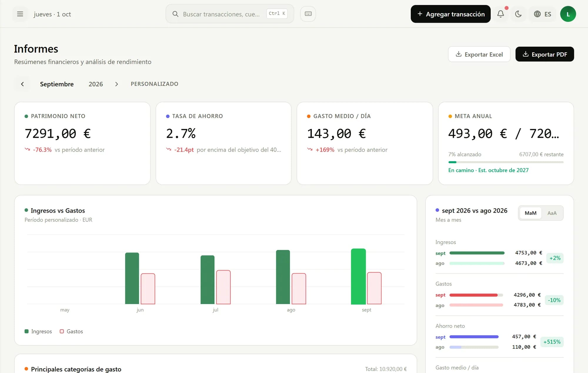
Task: Click the Meta anual progress bar
Action: point(506,162)
